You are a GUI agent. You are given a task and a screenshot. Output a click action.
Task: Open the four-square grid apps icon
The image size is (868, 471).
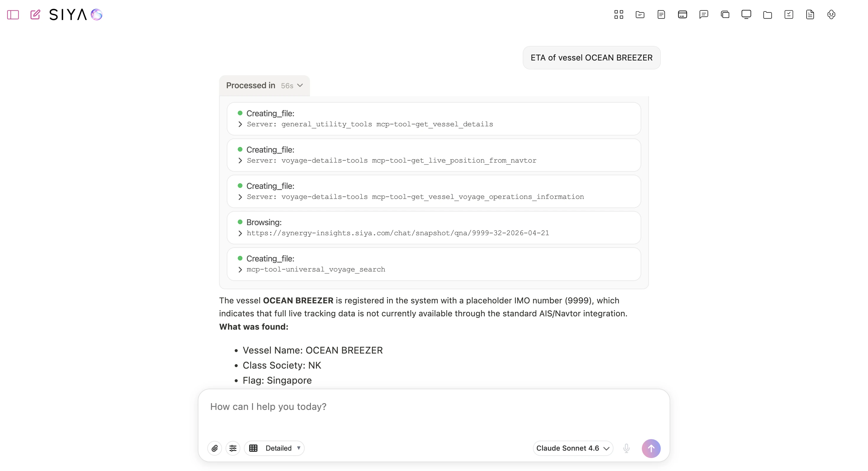click(619, 14)
